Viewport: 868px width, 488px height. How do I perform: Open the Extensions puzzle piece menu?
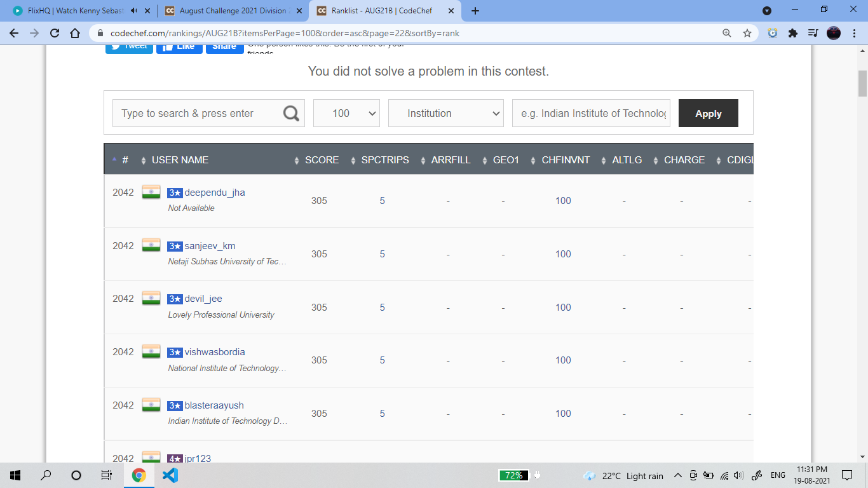[793, 33]
